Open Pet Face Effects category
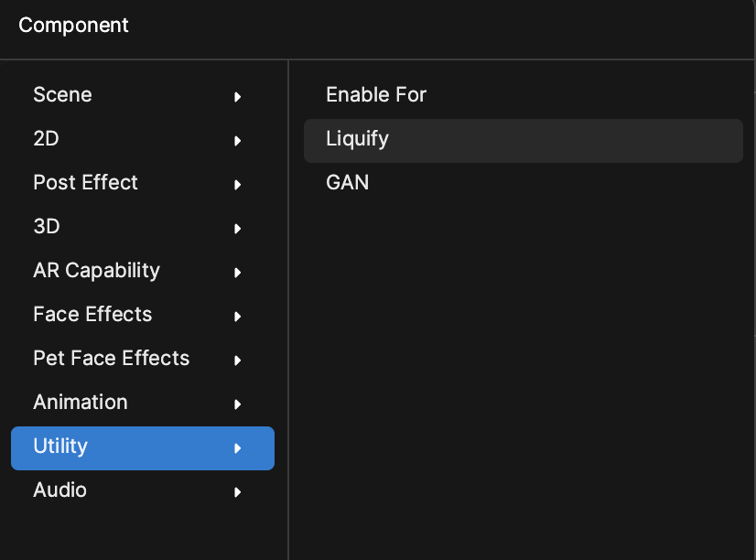The height and width of the screenshot is (560, 756). pos(143,358)
